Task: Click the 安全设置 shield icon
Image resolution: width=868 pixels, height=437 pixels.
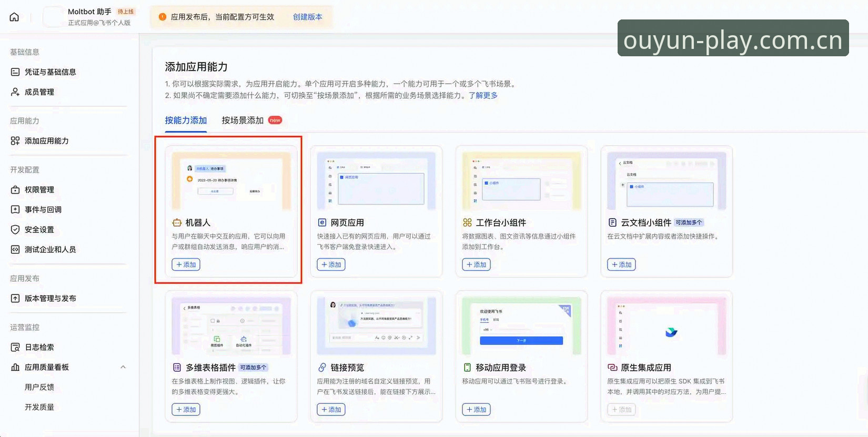Action: point(15,230)
